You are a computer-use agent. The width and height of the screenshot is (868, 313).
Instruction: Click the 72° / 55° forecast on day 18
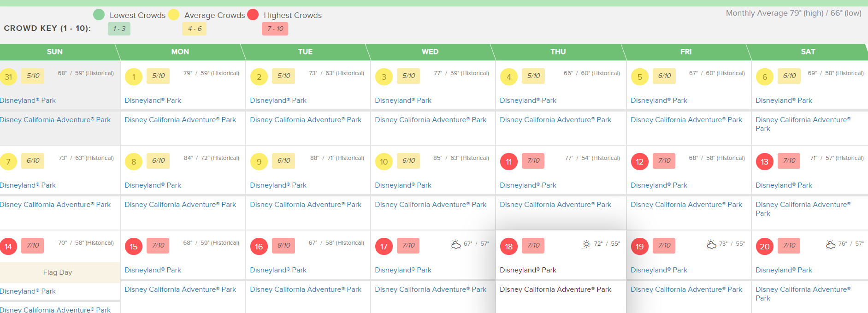[607, 244]
